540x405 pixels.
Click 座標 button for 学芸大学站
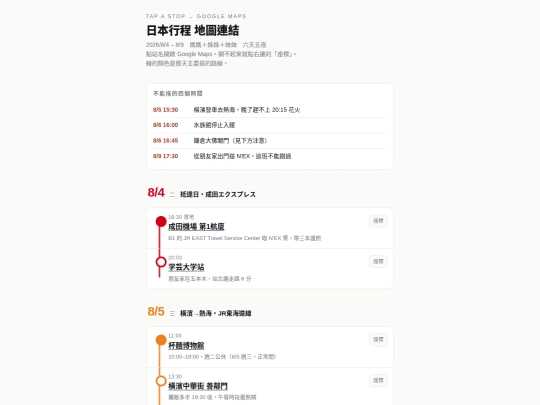click(378, 261)
